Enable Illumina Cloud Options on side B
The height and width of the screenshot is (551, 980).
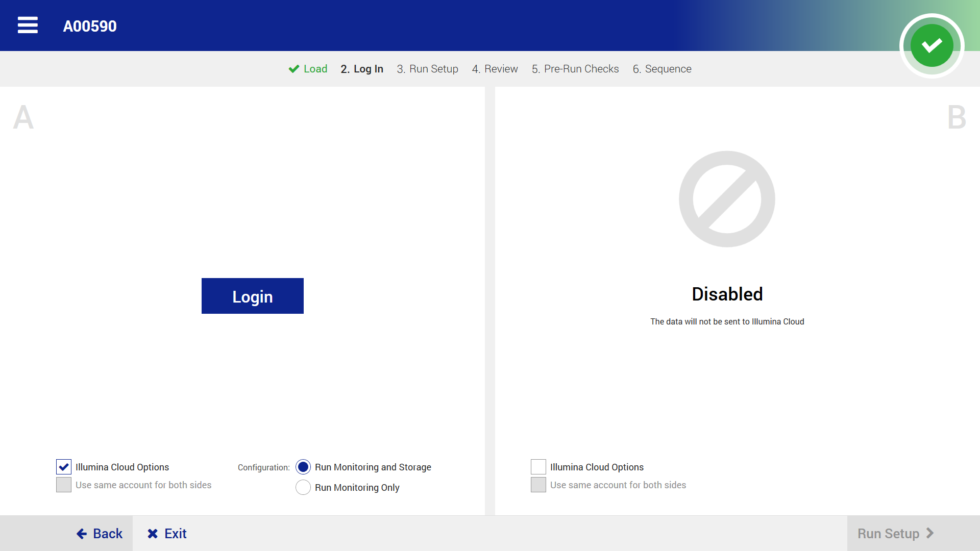tap(538, 467)
